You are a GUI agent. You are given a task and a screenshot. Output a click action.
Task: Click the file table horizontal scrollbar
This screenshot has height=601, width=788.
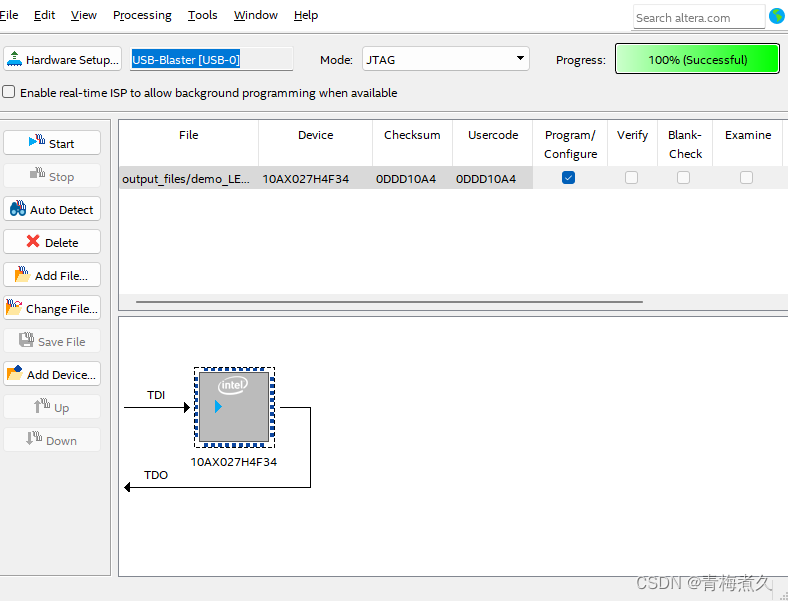click(x=389, y=302)
